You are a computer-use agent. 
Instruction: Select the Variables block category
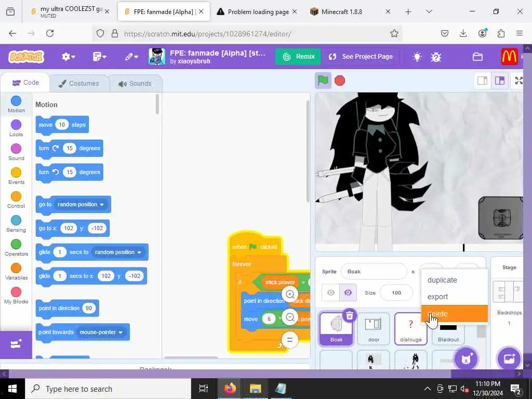[16, 272]
